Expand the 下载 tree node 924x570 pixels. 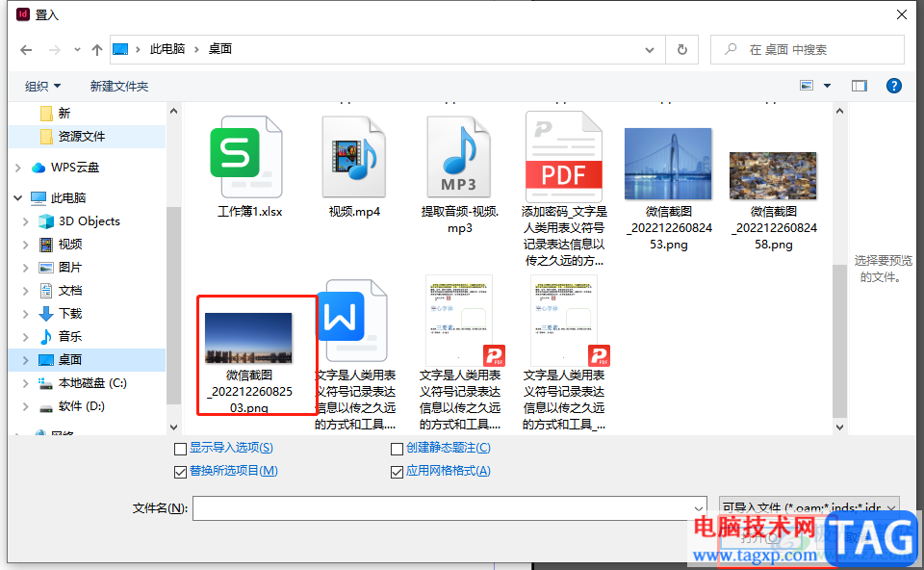click(26, 314)
